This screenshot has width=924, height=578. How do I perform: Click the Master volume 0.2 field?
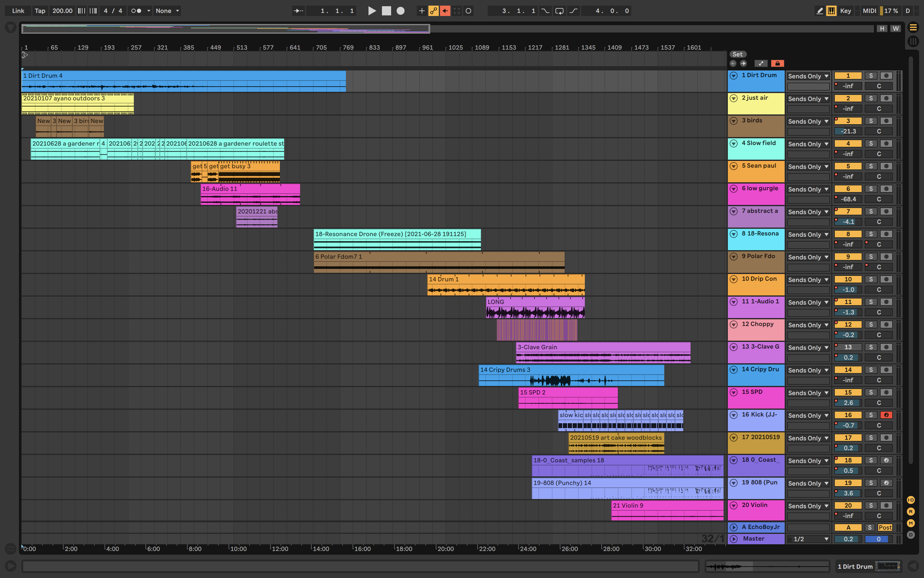847,539
